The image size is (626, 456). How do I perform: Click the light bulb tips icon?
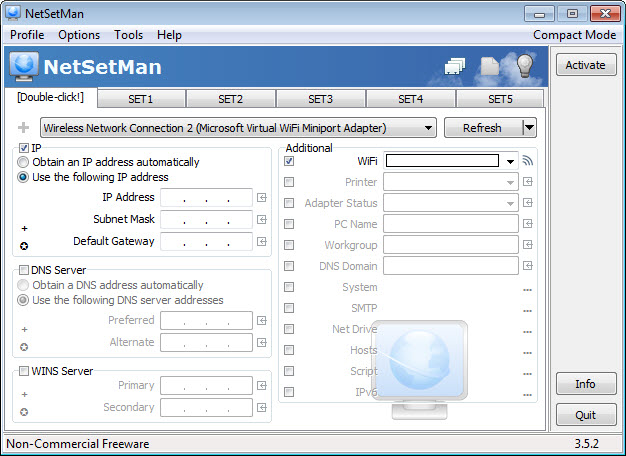(x=525, y=65)
